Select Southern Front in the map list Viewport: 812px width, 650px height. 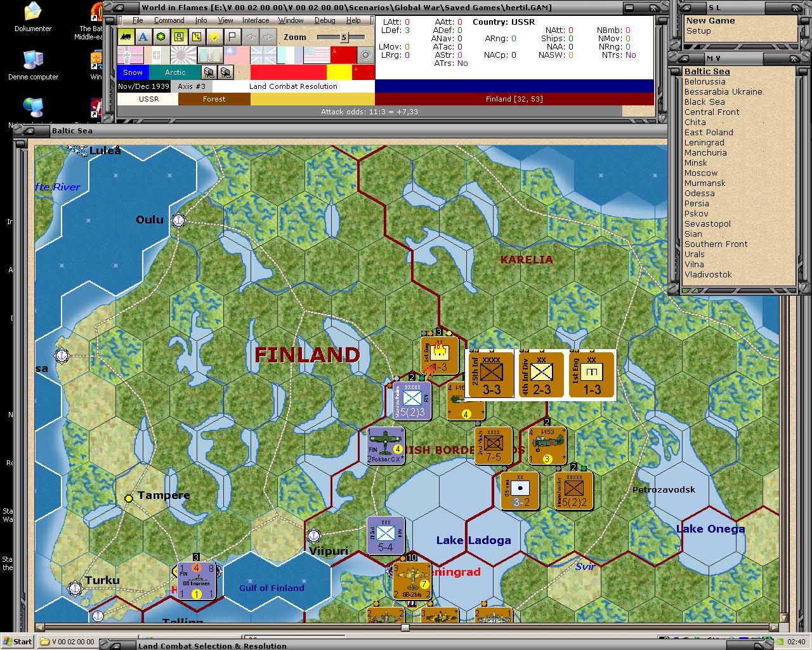coord(716,244)
